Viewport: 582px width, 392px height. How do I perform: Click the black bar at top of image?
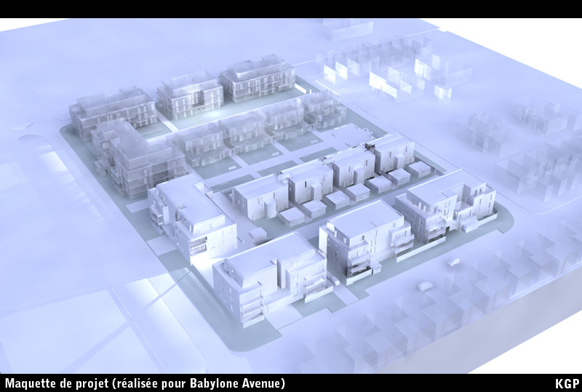point(291,9)
